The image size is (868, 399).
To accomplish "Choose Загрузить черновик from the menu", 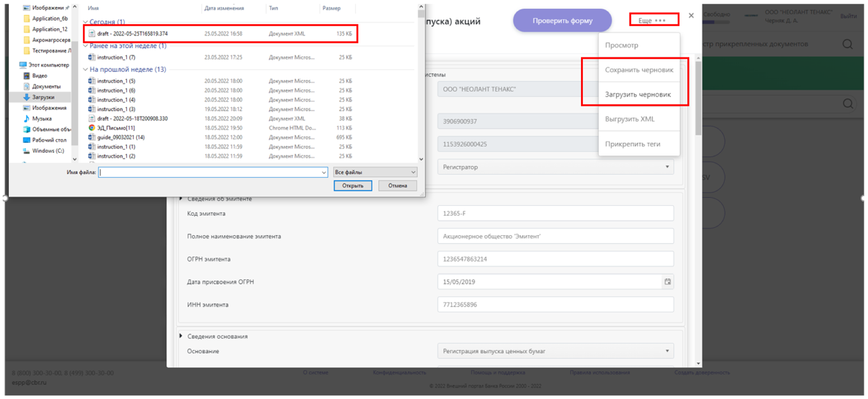I will tap(638, 94).
